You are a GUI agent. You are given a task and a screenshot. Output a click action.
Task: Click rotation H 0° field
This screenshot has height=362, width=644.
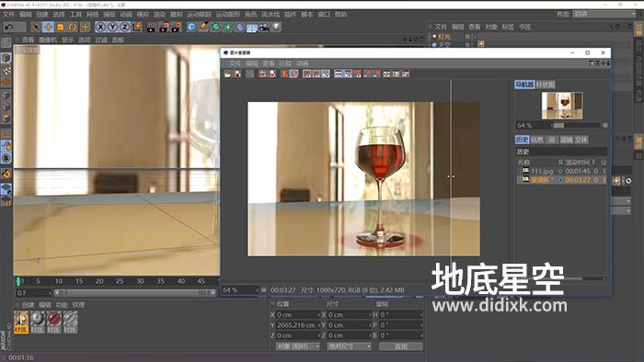400,315
